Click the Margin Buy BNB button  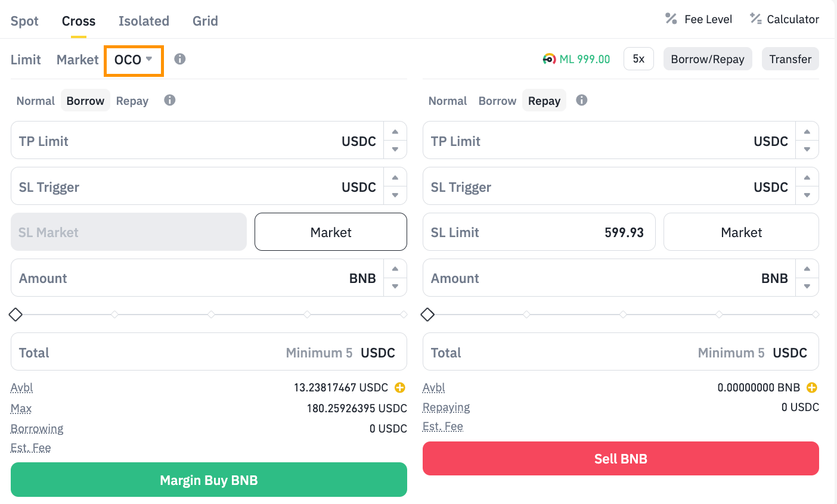[209, 480]
